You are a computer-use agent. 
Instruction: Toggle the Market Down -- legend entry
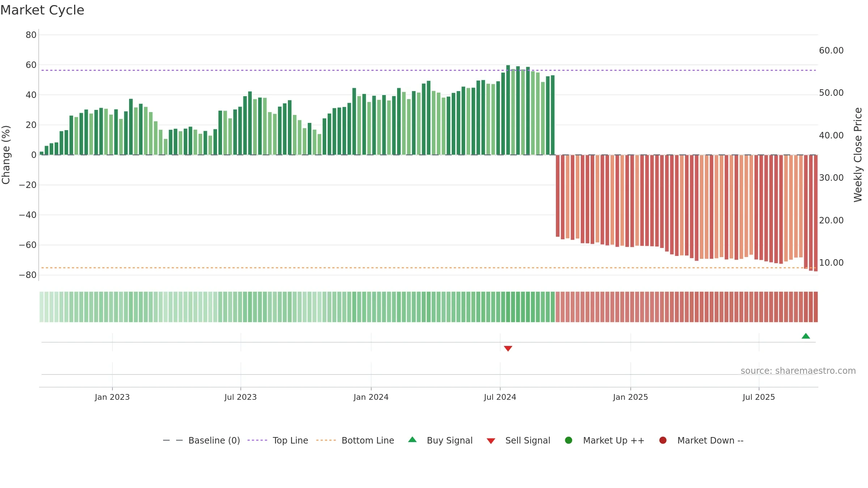click(x=701, y=440)
